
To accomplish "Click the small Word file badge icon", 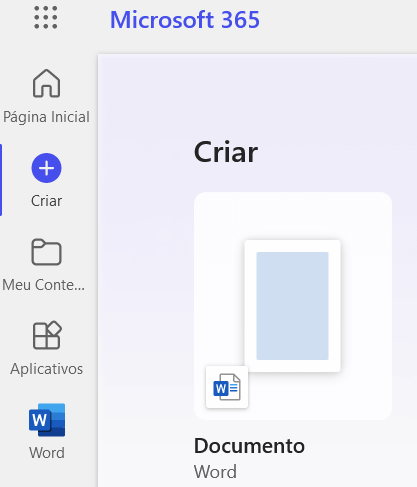I will click(227, 387).
